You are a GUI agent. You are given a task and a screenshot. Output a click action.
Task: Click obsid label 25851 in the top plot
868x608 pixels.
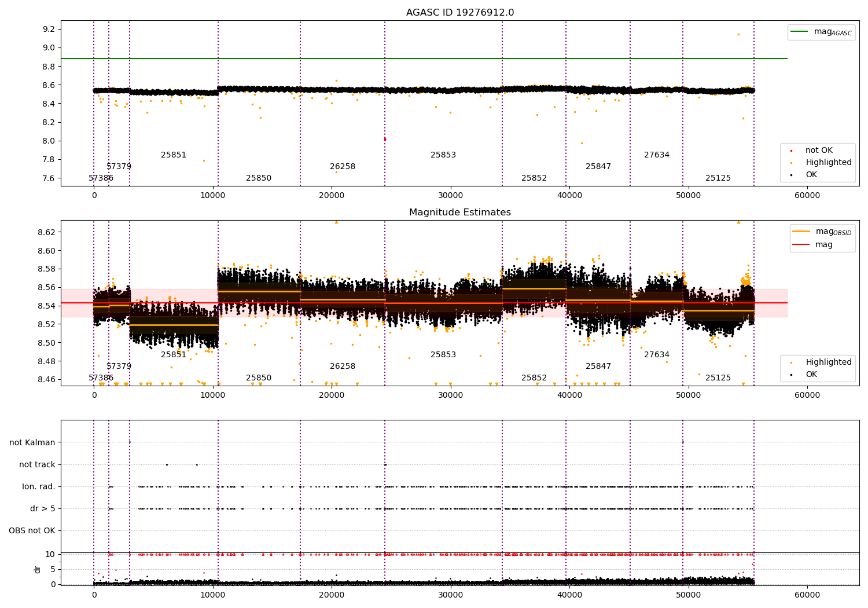(x=174, y=155)
